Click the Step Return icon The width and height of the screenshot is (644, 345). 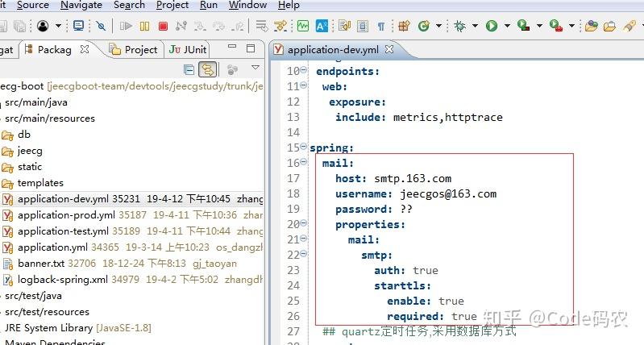pos(238,27)
